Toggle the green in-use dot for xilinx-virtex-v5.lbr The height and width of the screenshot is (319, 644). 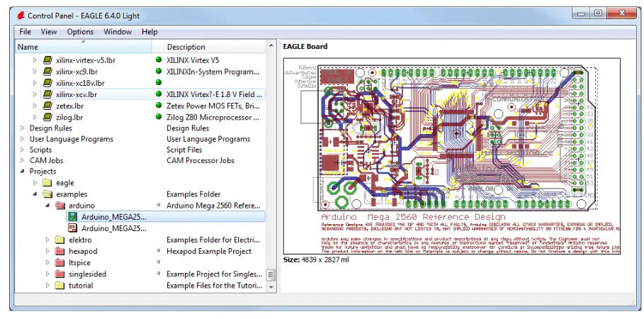pyautogui.click(x=159, y=60)
